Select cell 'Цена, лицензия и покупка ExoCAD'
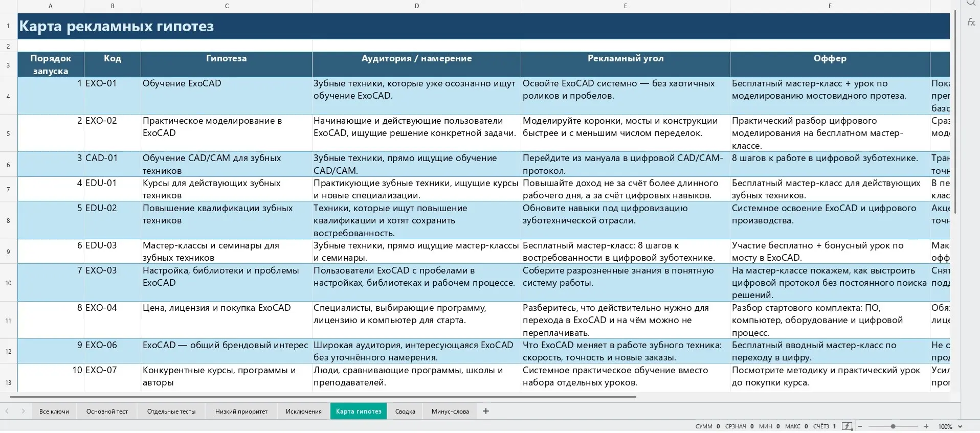This screenshot has width=980, height=433. [x=227, y=320]
